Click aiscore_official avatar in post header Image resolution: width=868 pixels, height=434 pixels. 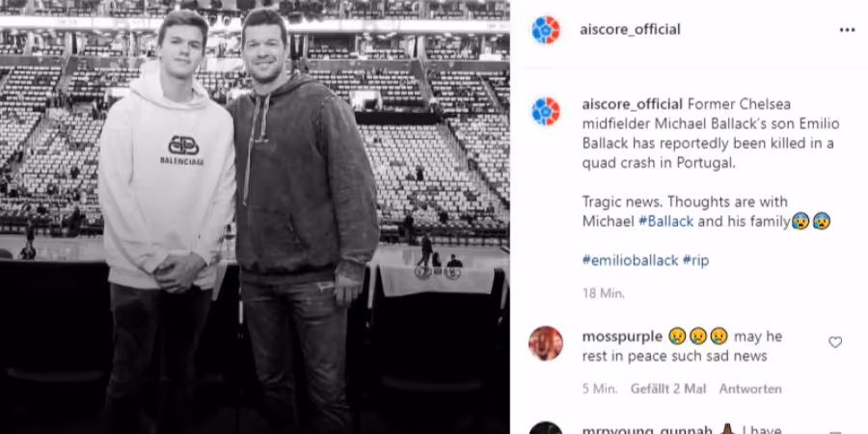click(x=545, y=30)
